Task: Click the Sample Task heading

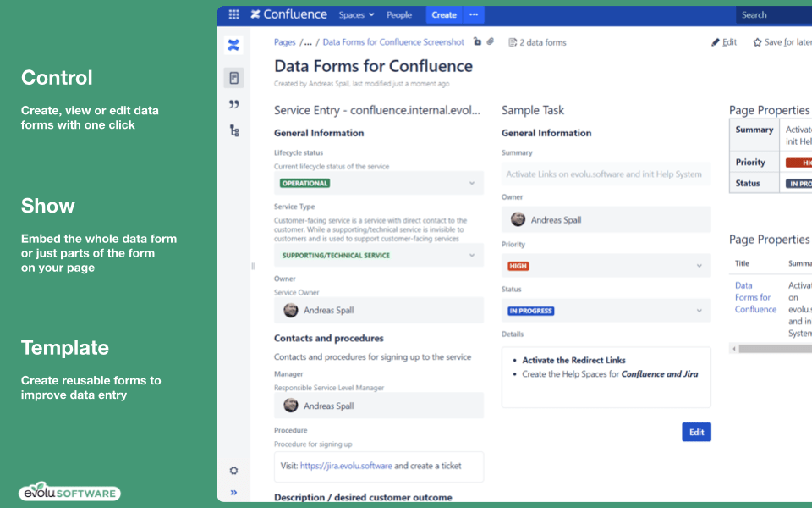Action: tap(532, 110)
